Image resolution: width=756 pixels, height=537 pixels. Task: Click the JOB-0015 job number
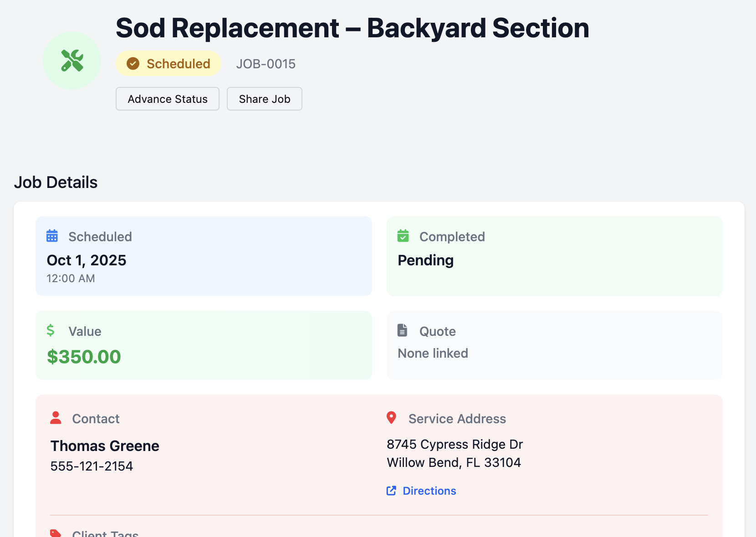click(x=266, y=64)
